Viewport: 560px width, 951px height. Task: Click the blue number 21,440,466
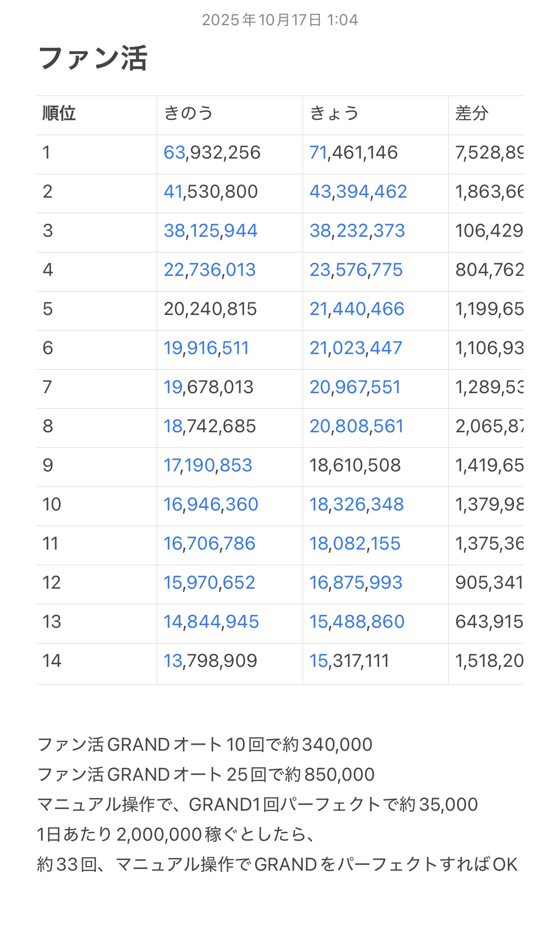coord(356,309)
